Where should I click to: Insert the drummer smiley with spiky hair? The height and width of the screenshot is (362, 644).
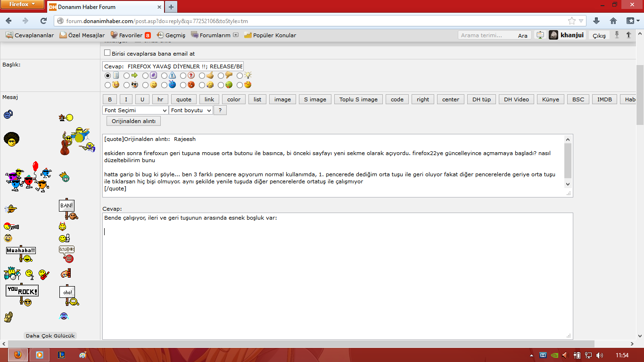12,273
